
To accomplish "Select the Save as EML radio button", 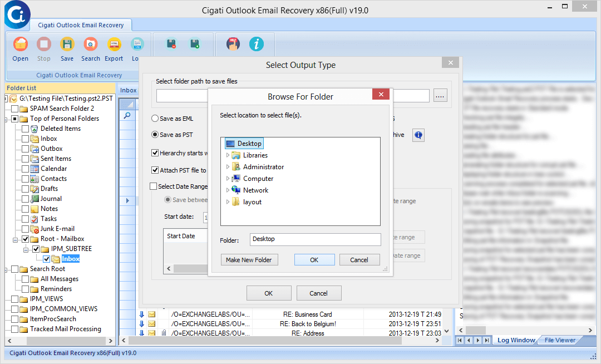I will click(x=155, y=119).
